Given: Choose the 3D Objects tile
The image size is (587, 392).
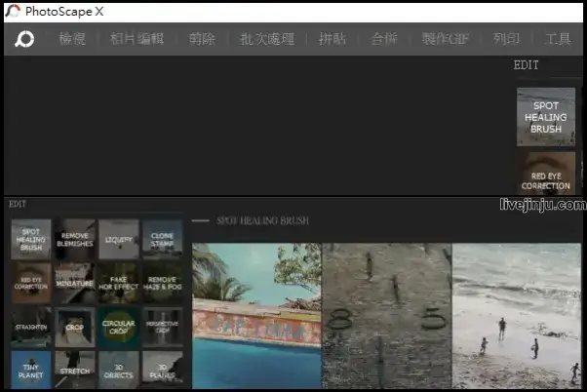Looking at the screenshot, I should (x=119, y=370).
